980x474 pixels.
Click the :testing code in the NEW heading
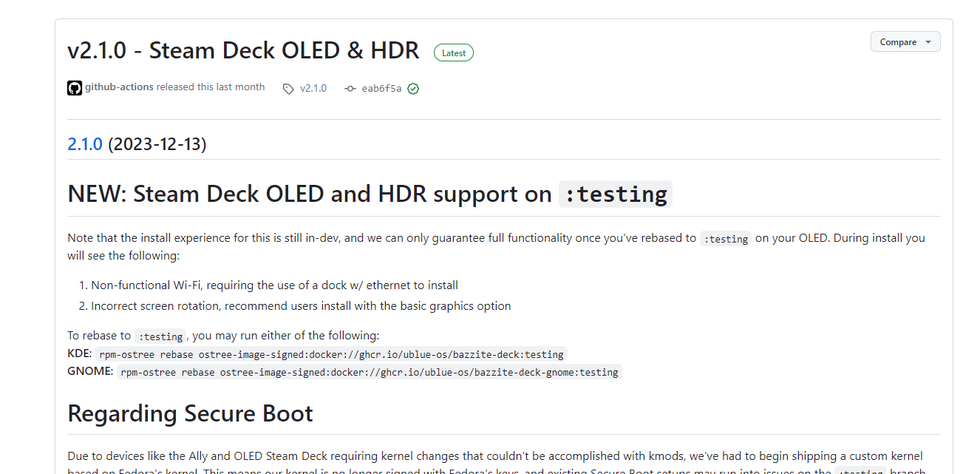(x=616, y=194)
